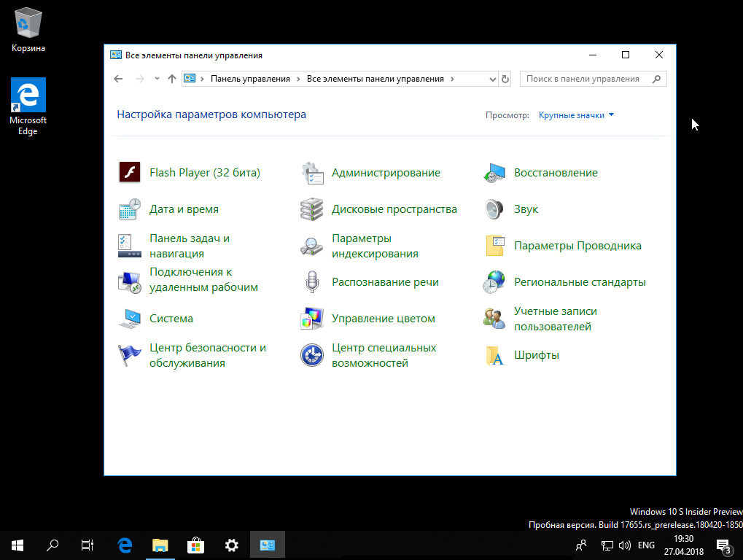Click the Региональные стандарты link
Viewport: 743px width, 560px height.
[580, 282]
